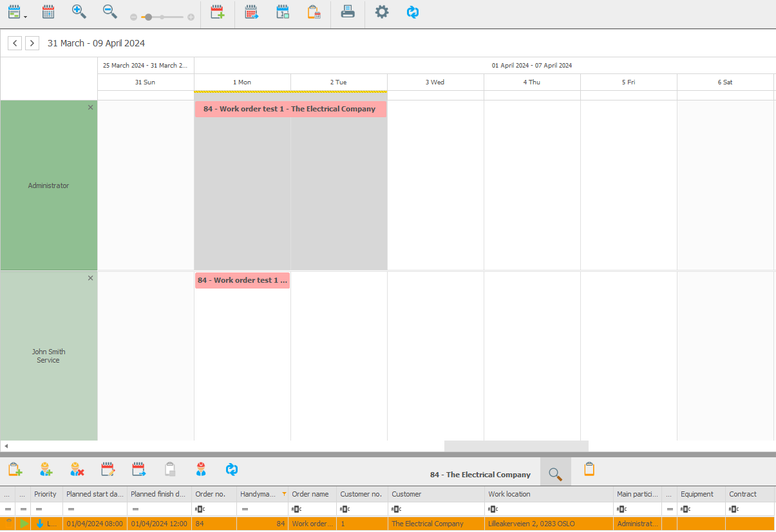Sort by the Order no. column

click(214, 494)
